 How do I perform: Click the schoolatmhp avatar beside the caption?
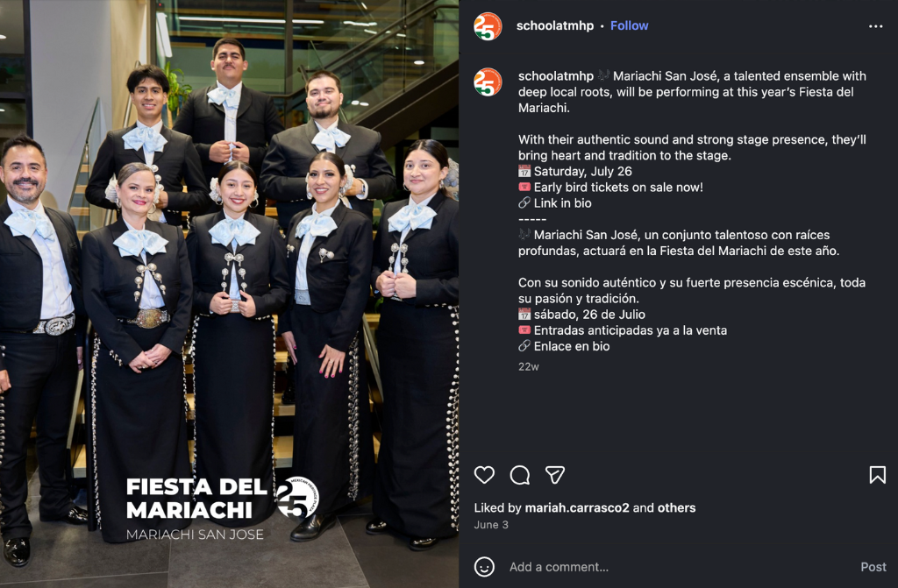(488, 81)
